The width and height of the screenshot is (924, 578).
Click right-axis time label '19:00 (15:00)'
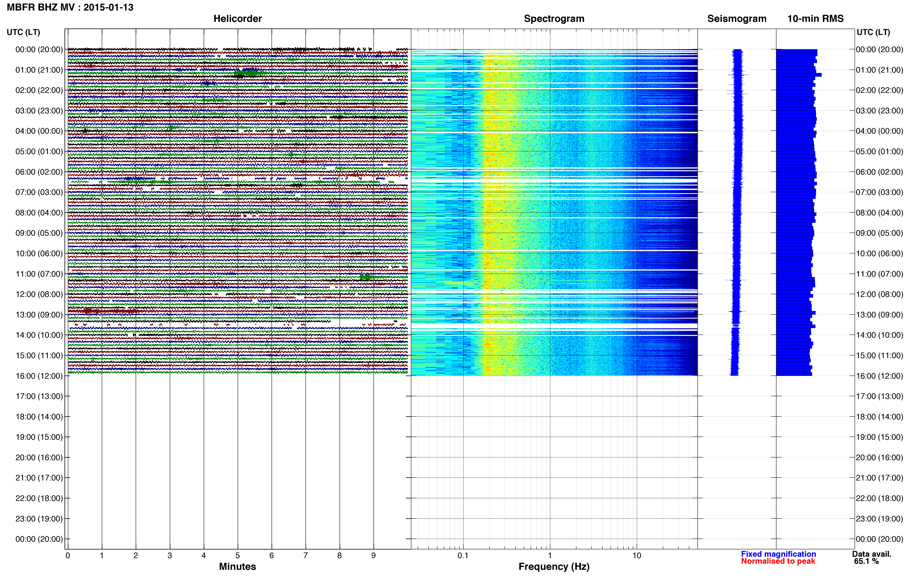[x=879, y=437]
